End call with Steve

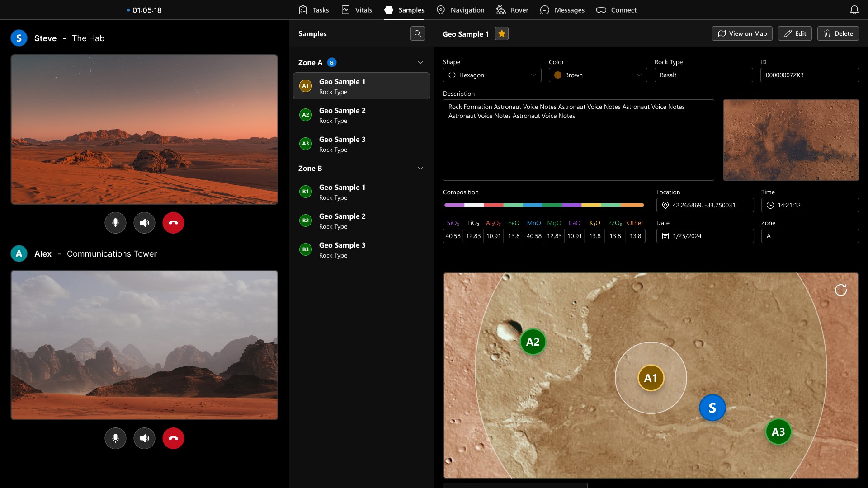[x=173, y=223]
